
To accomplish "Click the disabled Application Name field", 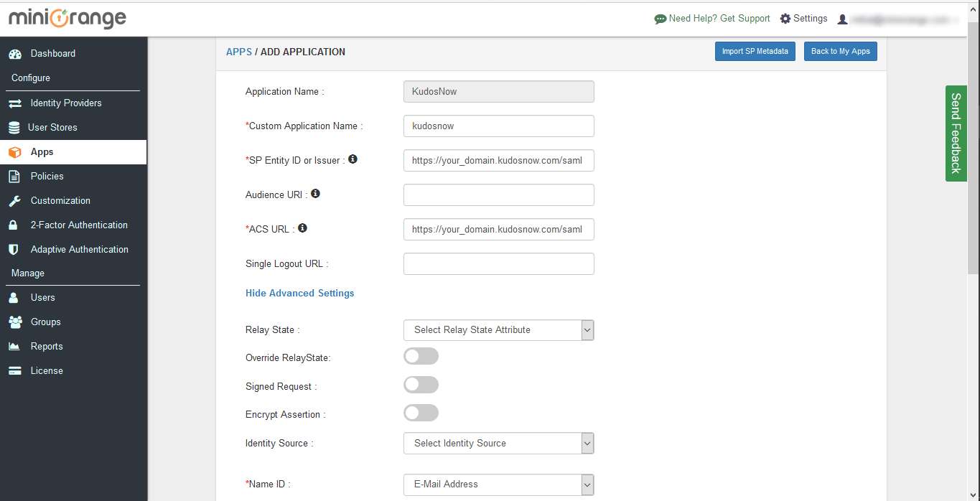I will pyautogui.click(x=499, y=92).
